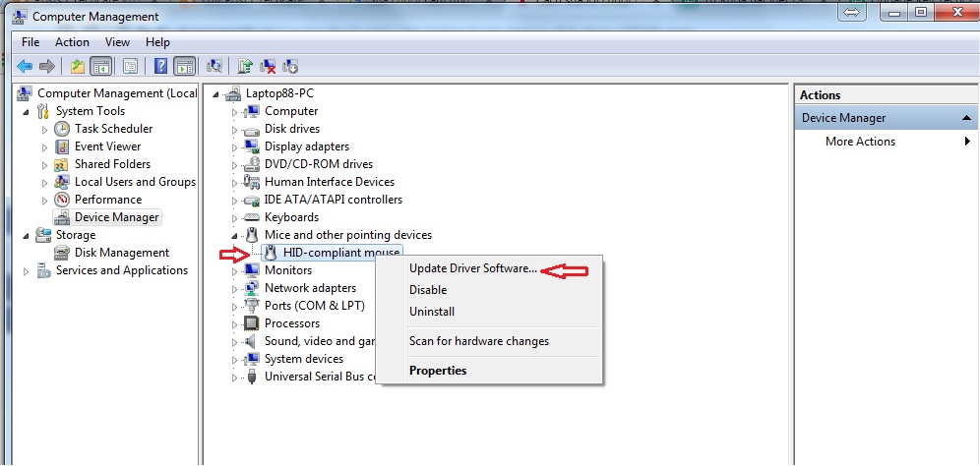Click the Up one level folder icon
Image resolution: width=980 pixels, height=466 pixels.
(78, 66)
